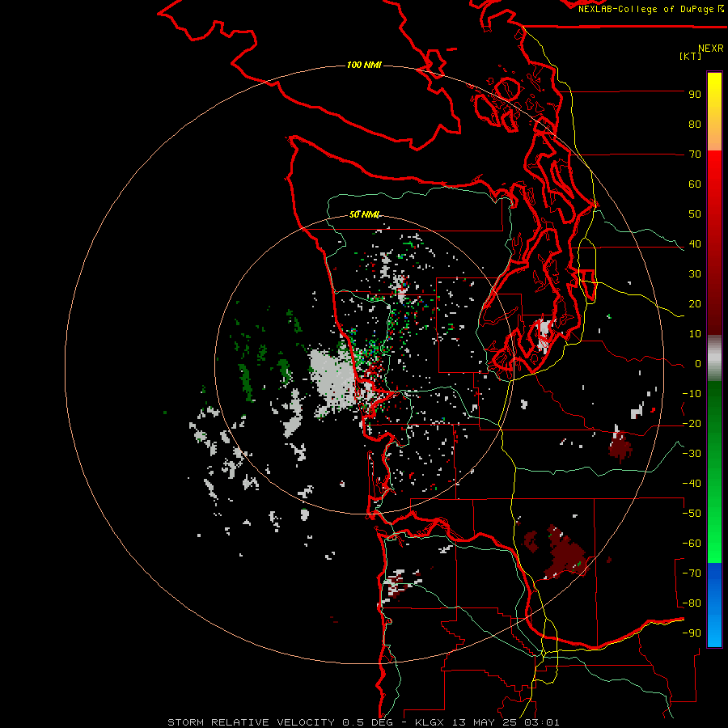Screen dimensions: 728x728
Task: Select the 90 value on velocity scale
Action: (x=695, y=95)
